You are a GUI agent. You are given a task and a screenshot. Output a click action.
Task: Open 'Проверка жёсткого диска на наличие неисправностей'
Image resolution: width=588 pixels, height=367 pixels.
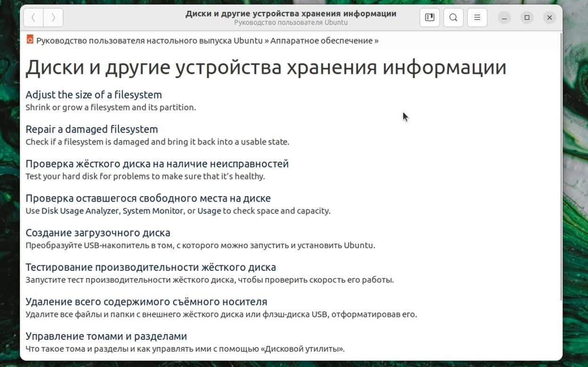tap(157, 164)
